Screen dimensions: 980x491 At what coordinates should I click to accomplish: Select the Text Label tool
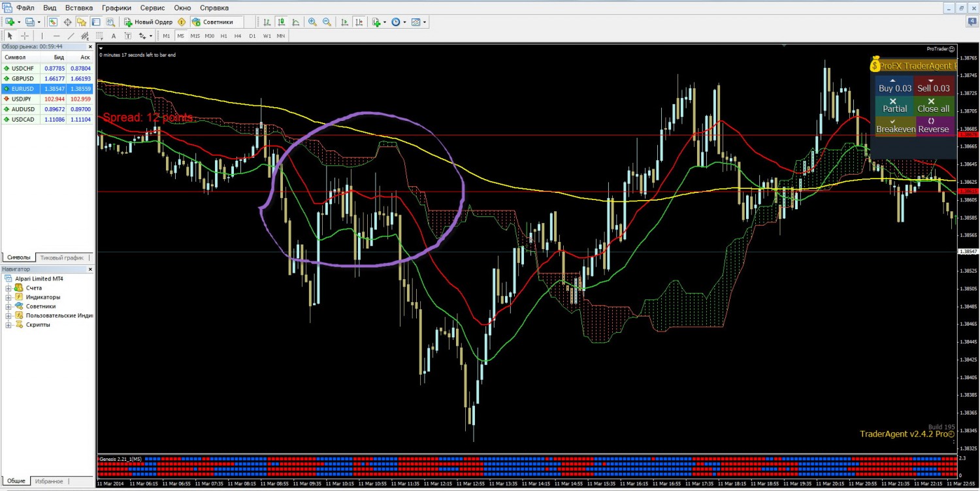pos(128,35)
